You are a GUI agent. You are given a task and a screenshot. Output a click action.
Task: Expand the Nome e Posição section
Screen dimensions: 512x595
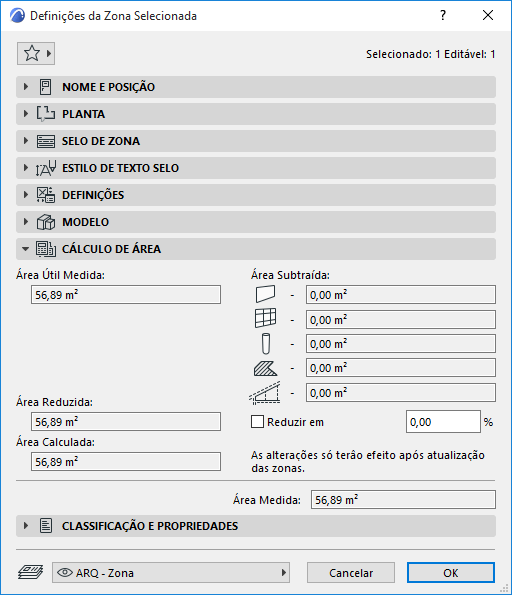pyautogui.click(x=25, y=87)
